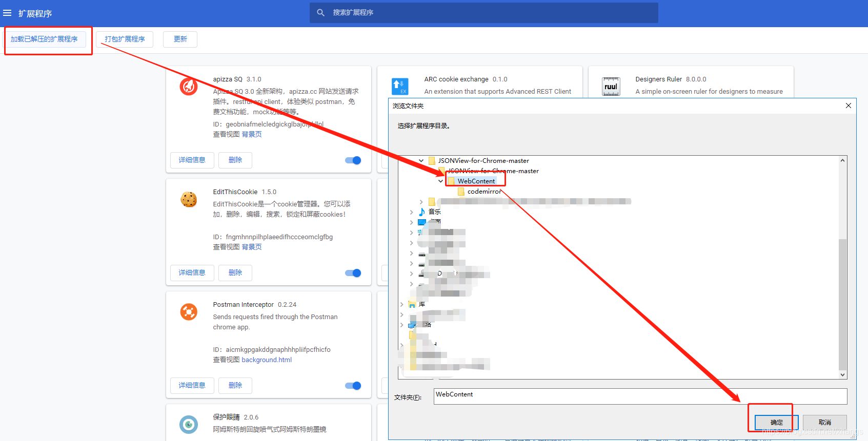Click the JSONView-for-Chrome-master top folder icon
The height and width of the screenshot is (441, 868).
click(x=432, y=161)
